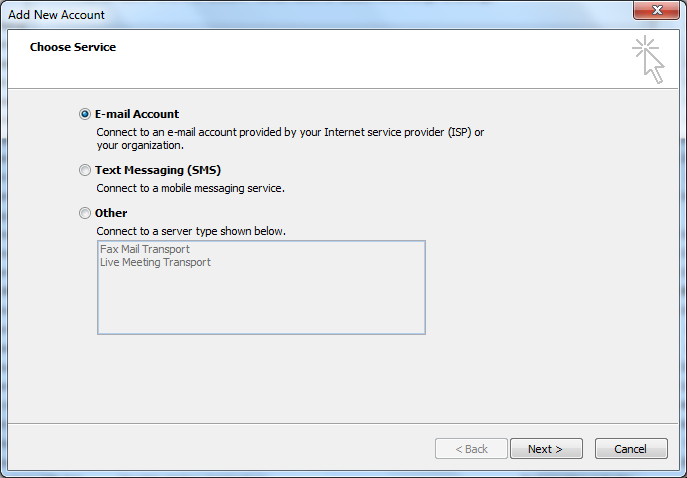This screenshot has width=687, height=478.
Task: Click the wizard cursor icon in header
Action: (x=648, y=60)
